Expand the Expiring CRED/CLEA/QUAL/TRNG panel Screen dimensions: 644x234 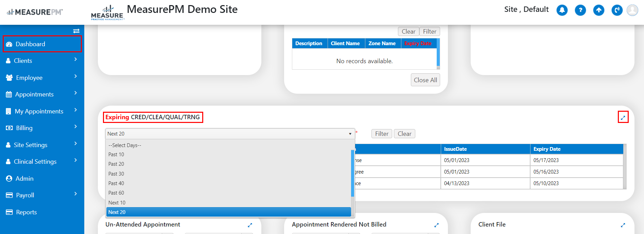point(623,118)
